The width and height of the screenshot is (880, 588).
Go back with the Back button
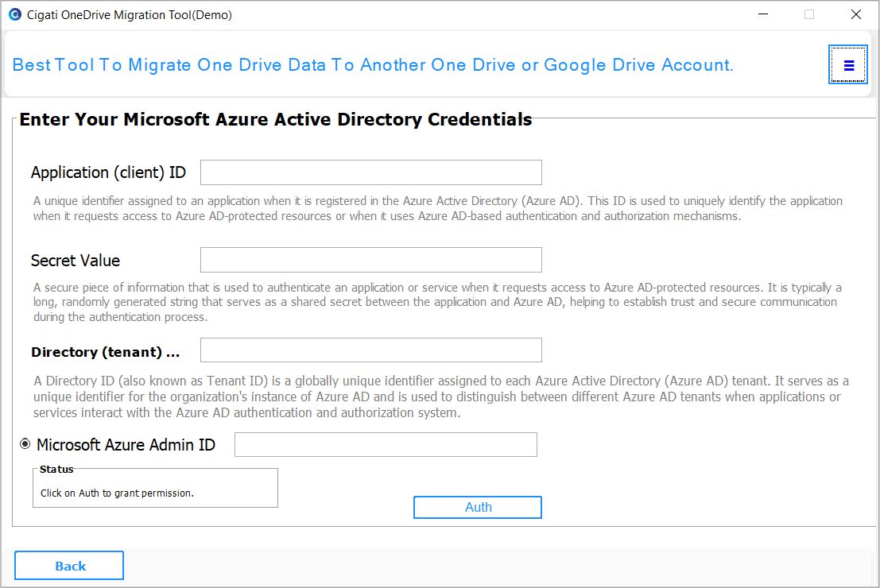[69, 566]
